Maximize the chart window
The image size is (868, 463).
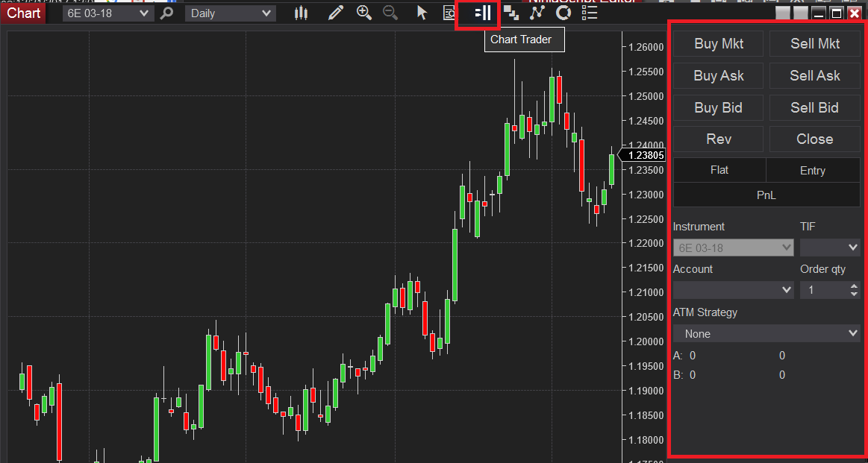[837, 13]
